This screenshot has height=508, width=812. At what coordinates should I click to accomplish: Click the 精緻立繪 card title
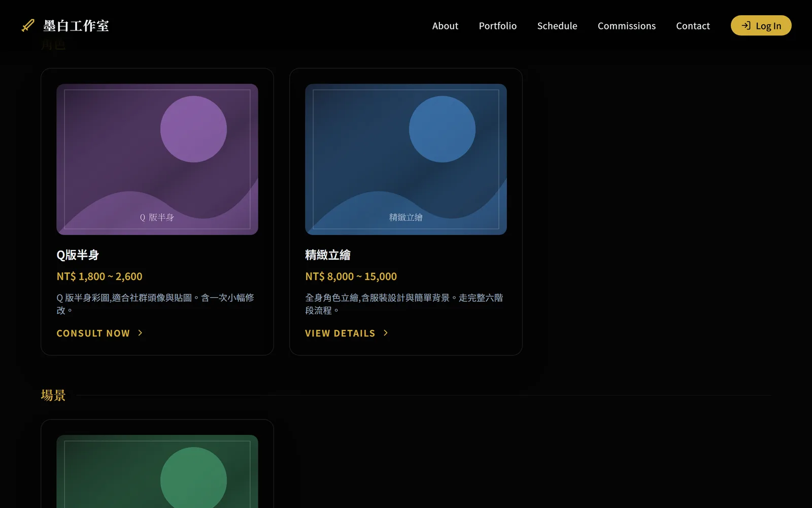(328, 255)
